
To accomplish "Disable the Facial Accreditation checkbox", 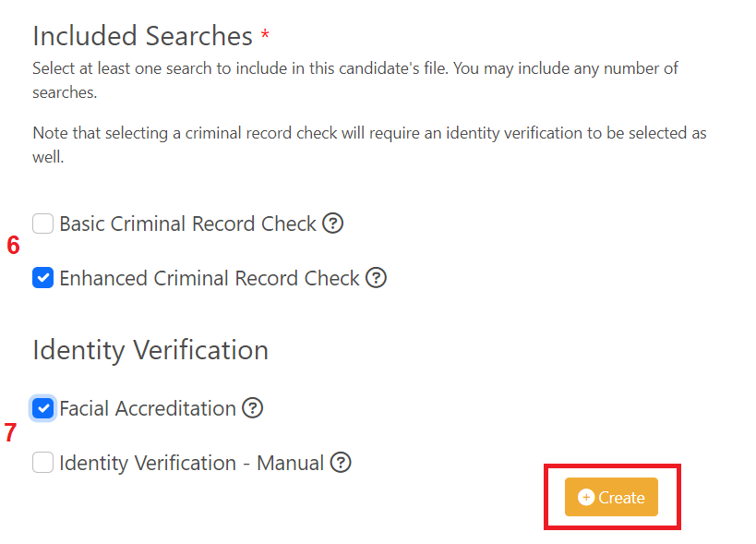I will coord(42,408).
